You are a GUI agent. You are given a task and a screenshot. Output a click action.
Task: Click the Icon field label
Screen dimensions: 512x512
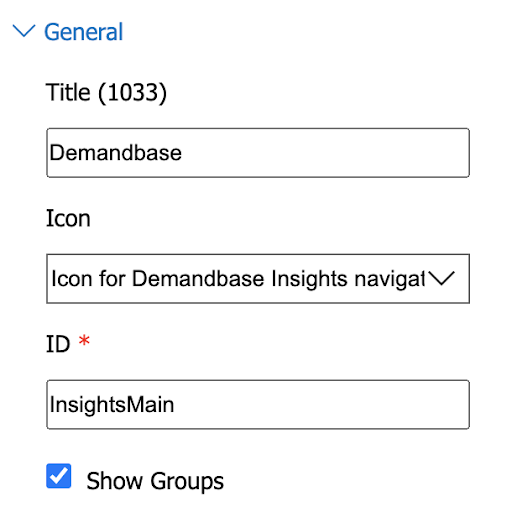68,218
